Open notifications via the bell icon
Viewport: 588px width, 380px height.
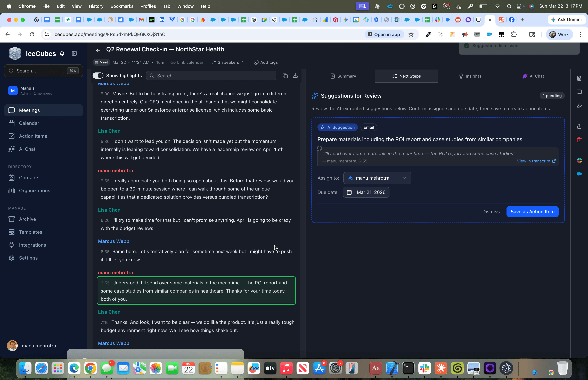pyautogui.click(x=62, y=53)
